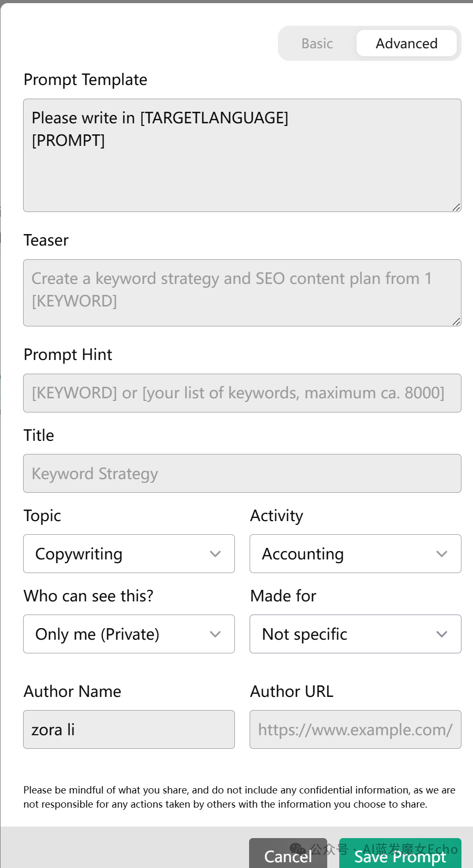Click the chevron arrow in Topic dropdown
Image resolution: width=473 pixels, height=868 pixels.
coord(215,554)
